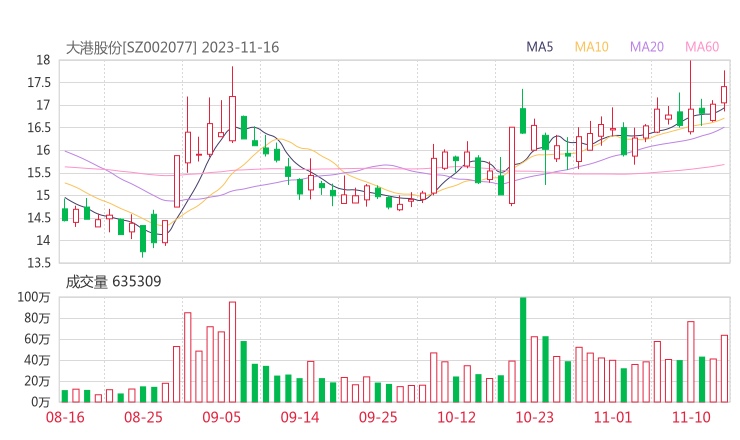The image size is (740, 440).
Task: Click the 60万 volume axis label
Action: 37,339
